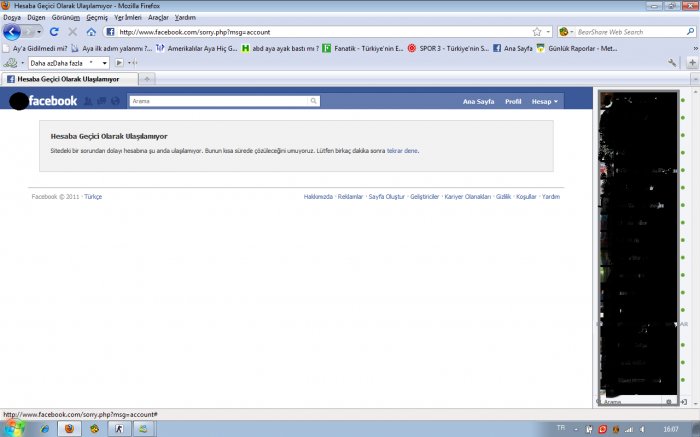
Task: Open the Yardım footer link
Action: point(551,196)
